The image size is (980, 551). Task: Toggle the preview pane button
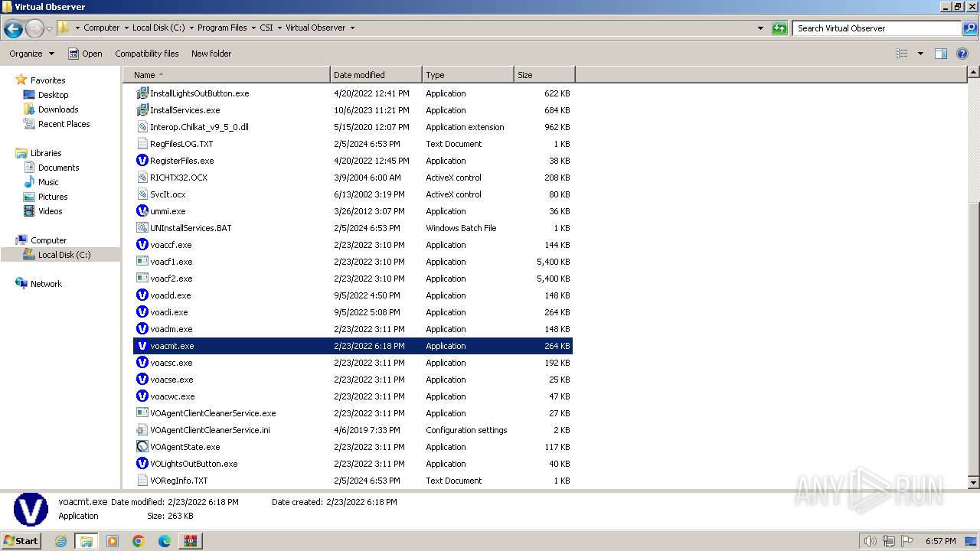click(x=941, y=54)
